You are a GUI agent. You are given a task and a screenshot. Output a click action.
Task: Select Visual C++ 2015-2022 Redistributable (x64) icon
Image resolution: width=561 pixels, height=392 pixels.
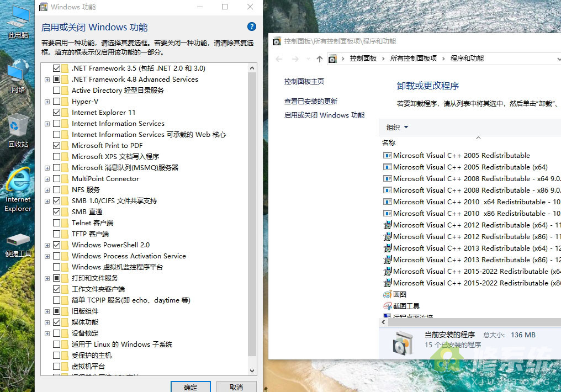tap(387, 272)
